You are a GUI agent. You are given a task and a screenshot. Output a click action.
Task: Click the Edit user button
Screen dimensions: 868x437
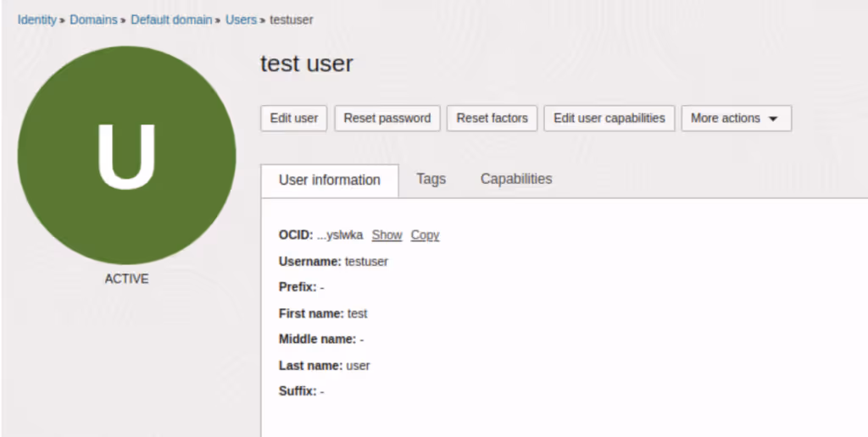[294, 119]
